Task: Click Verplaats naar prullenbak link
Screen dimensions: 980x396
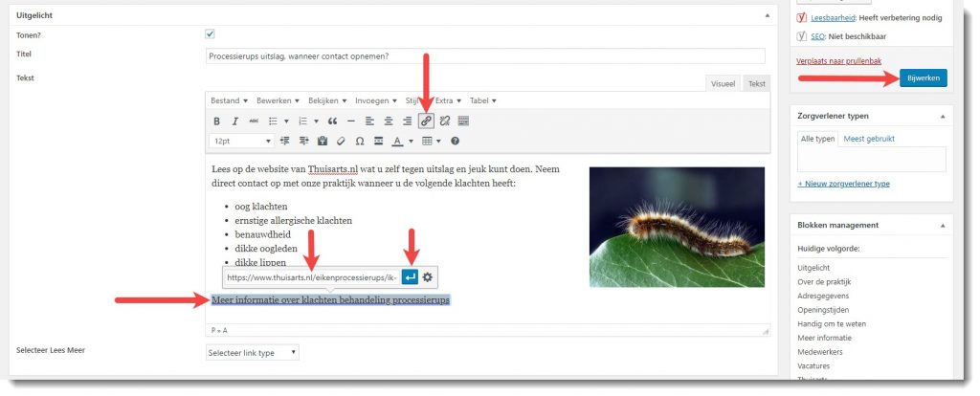Action: click(838, 61)
